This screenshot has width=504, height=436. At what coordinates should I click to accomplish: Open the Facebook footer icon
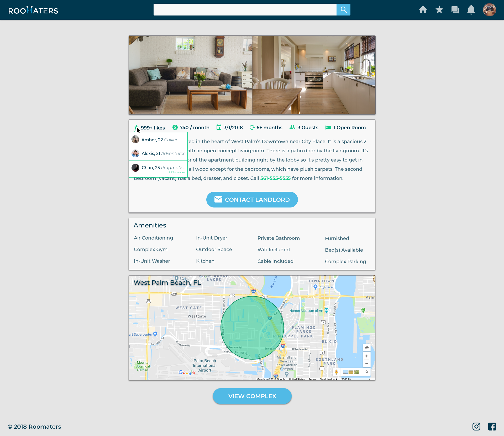coord(492,427)
